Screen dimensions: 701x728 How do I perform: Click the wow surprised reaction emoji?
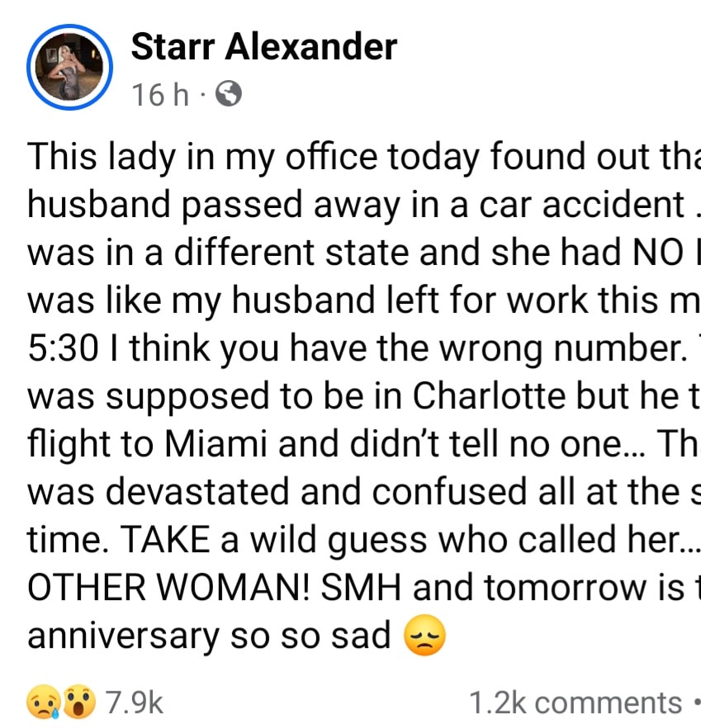[x=80, y=703]
